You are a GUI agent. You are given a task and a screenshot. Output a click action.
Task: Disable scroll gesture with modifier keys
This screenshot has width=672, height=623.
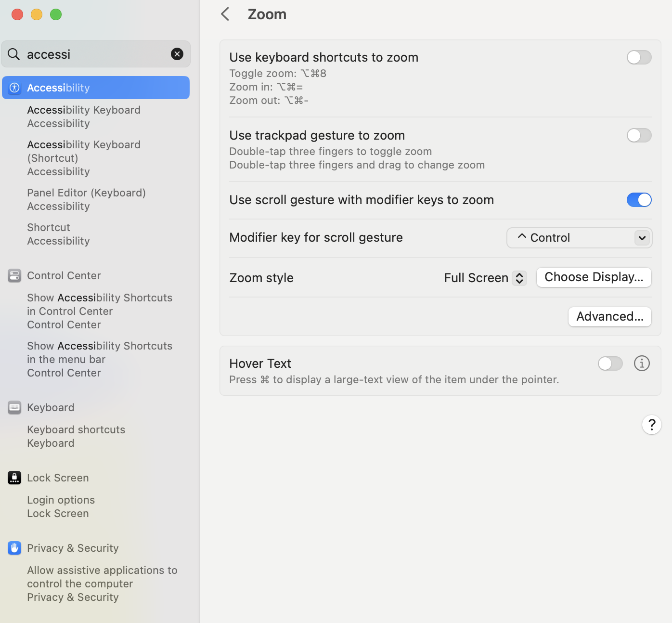pyautogui.click(x=639, y=200)
